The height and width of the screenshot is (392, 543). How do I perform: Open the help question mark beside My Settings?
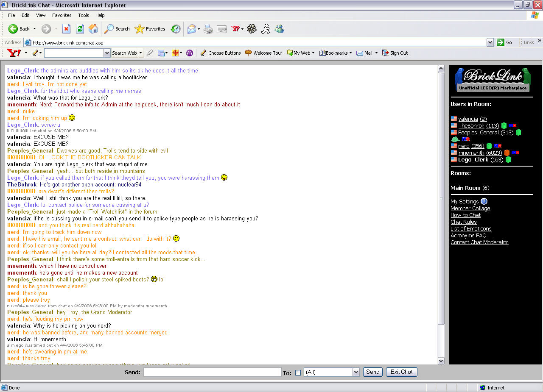tap(484, 201)
